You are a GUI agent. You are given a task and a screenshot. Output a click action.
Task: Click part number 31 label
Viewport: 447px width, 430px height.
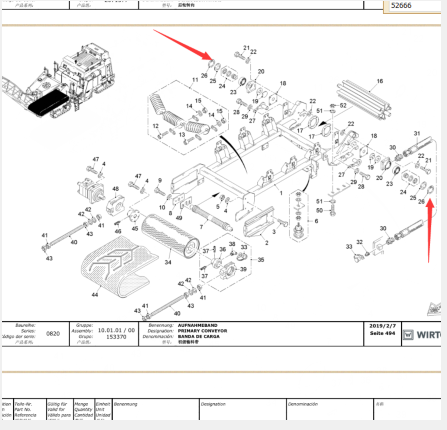pyautogui.click(x=417, y=133)
